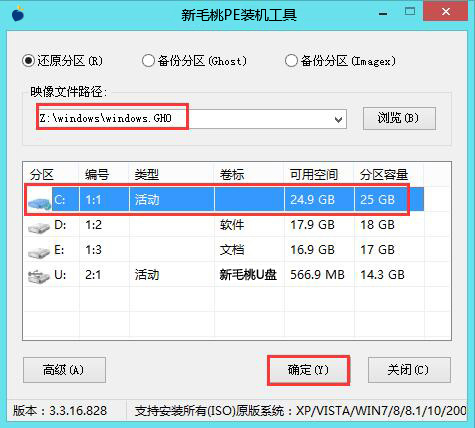Click the 566.9 MB free space value
Image resolution: width=475 pixels, height=428 pixels.
click(317, 275)
